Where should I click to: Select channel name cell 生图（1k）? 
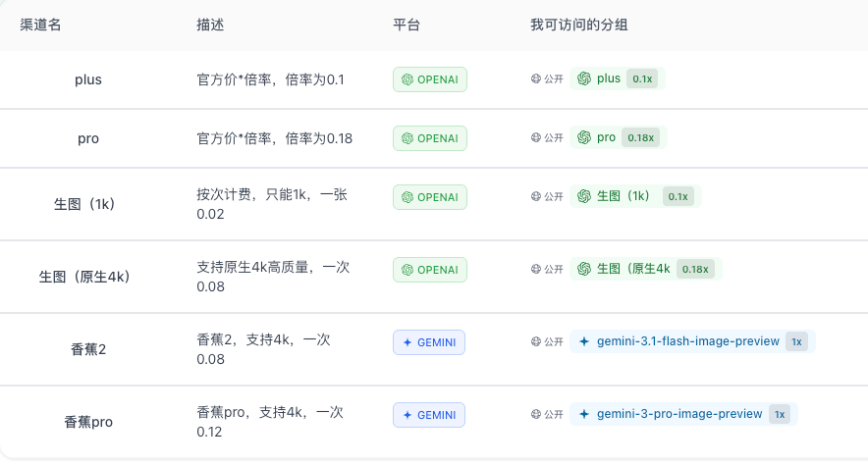[x=84, y=204]
